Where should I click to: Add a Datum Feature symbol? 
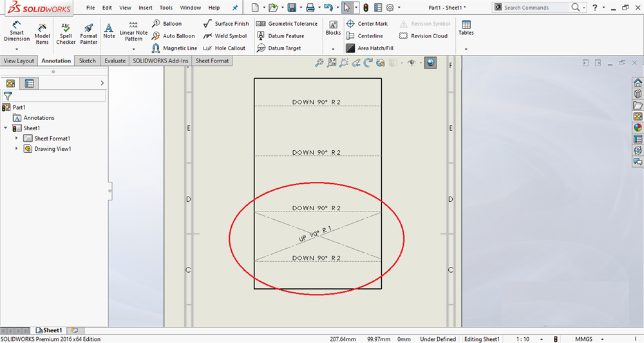coord(281,35)
